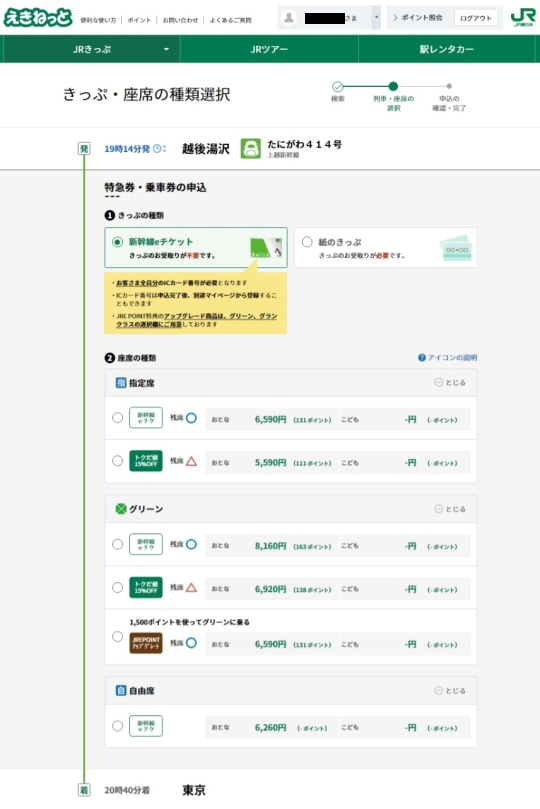The height and width of the screenshot is (809, 540).
Task: Click the ポイント照会 button
Action: tap(418, 18)
